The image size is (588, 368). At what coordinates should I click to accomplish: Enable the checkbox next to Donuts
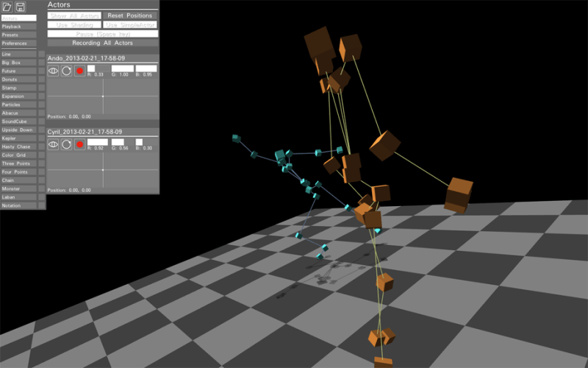41,79
